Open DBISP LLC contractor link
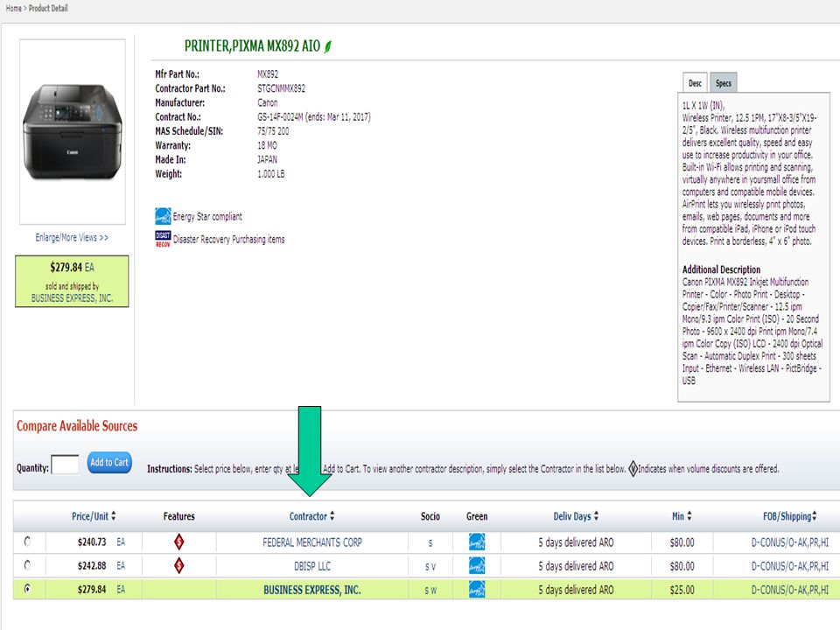The width and height of the screenshot is (840, 630). coord(312,566)
